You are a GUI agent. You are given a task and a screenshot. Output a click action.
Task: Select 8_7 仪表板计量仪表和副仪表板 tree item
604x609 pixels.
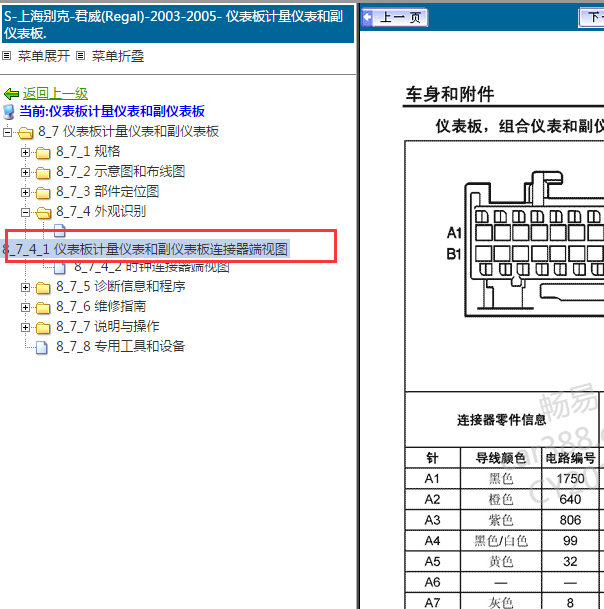tap(129, 131)
